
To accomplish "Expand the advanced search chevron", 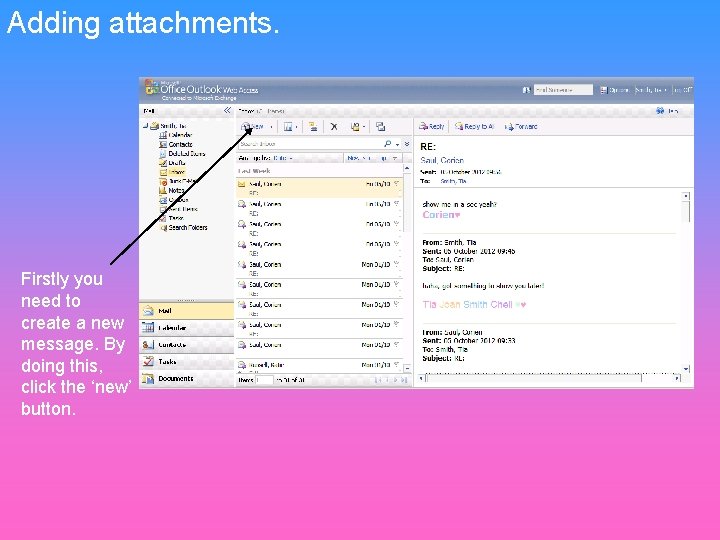I will (x=407, y=144).
